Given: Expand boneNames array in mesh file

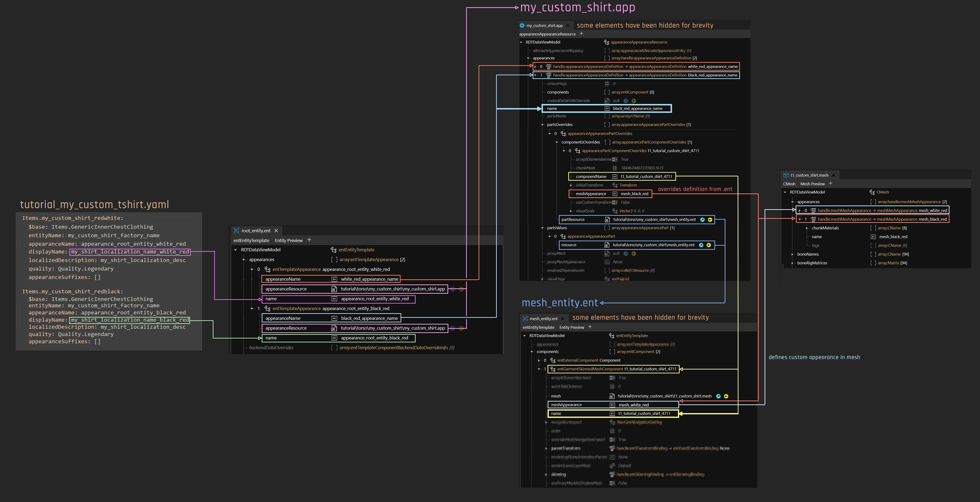Looking at the screenshot, I should pyautogui.click(x=792, y=254).
